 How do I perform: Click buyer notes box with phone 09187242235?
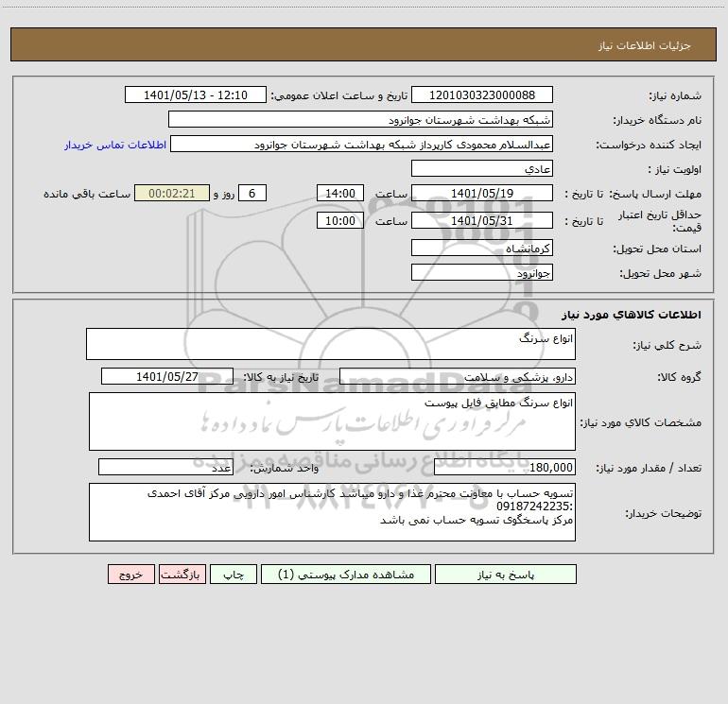click(332, 512)
